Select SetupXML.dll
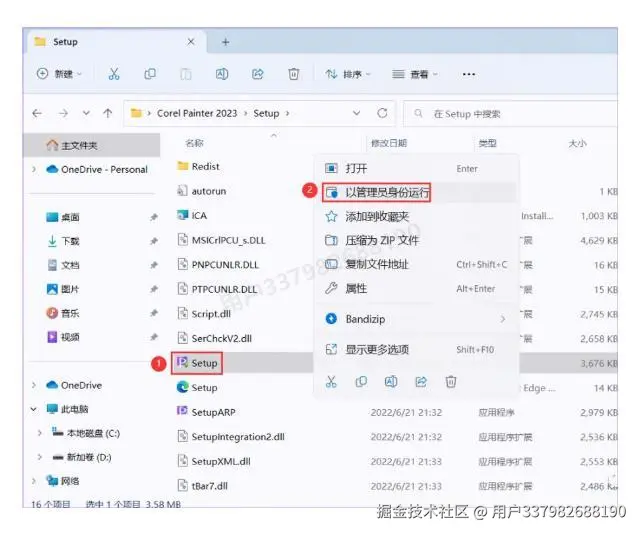 tap(214, 461)
